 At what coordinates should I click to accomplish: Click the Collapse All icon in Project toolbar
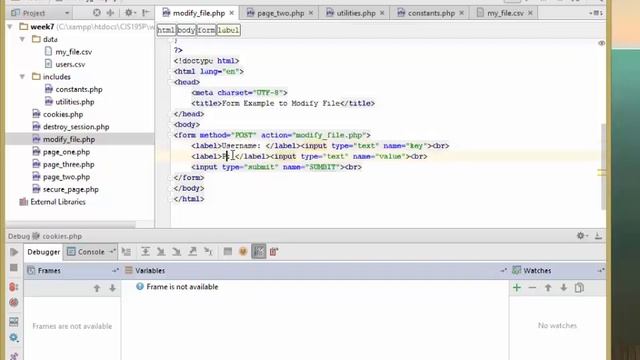[111, 13]
